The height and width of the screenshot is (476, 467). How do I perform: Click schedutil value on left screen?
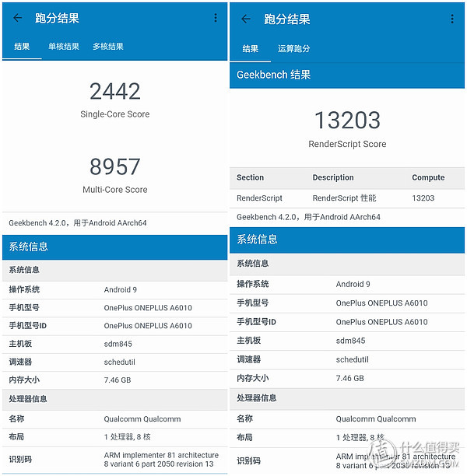click(x=119, y=362)
